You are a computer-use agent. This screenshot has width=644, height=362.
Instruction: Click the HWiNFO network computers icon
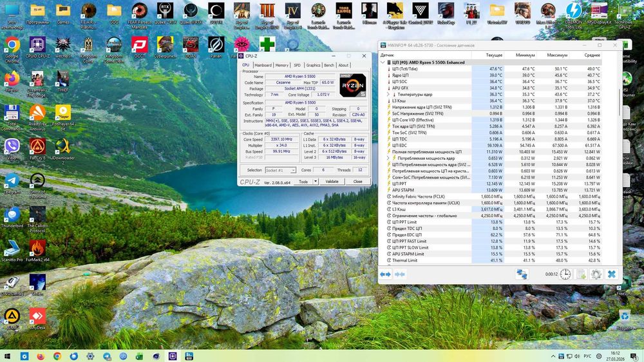tap(522, 274)
